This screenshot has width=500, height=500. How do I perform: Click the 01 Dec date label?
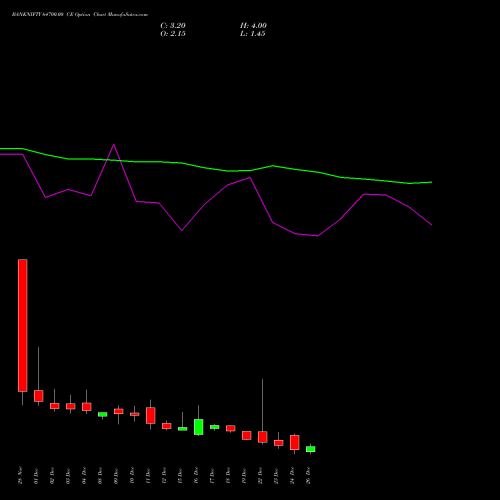click(36, 476)
